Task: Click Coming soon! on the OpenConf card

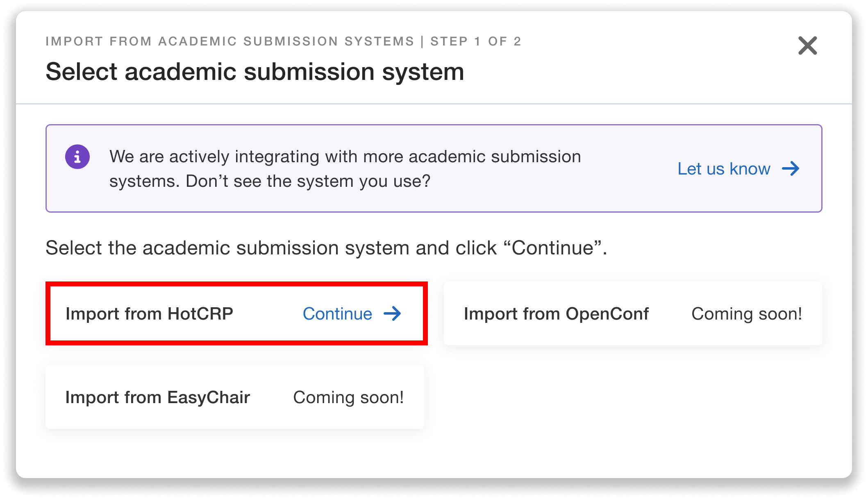Action: click(747, 314)
